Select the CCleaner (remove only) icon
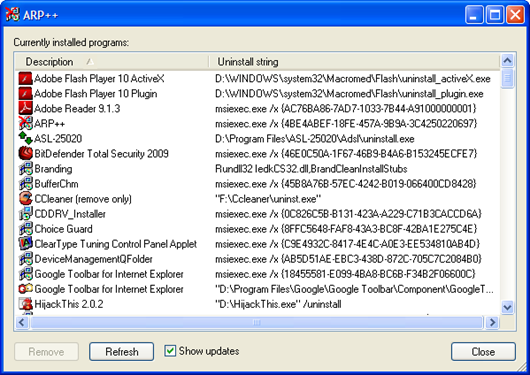530x375 pixels. (x=25, y=198)
